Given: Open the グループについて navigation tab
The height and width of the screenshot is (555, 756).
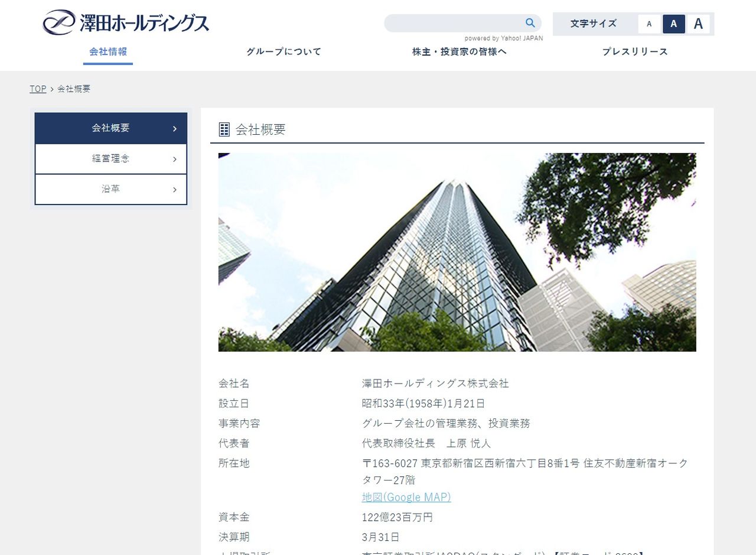Looking at the screenshot, I should [x=284, y=52].
